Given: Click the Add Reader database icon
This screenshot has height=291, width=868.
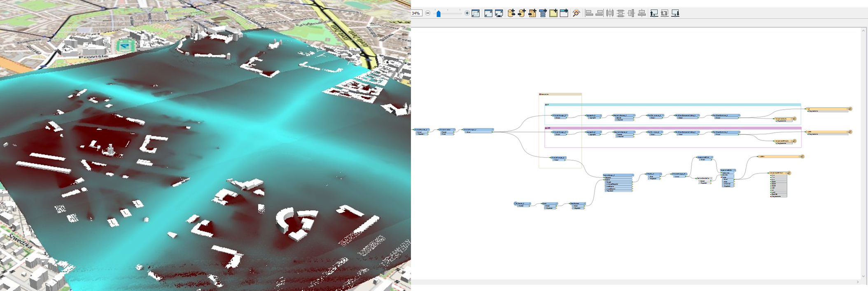Looking at the screenshot, I should click(511, 13).
